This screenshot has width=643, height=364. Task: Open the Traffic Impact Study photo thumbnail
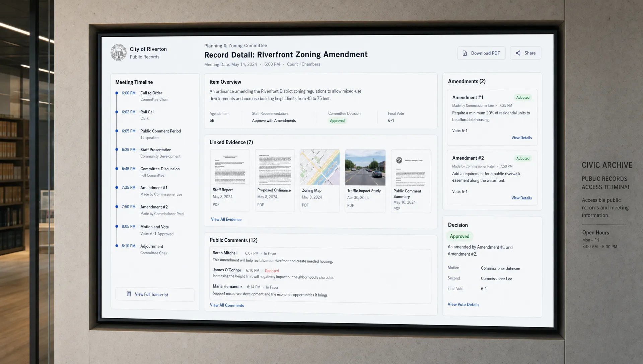[x=365, y=168]
